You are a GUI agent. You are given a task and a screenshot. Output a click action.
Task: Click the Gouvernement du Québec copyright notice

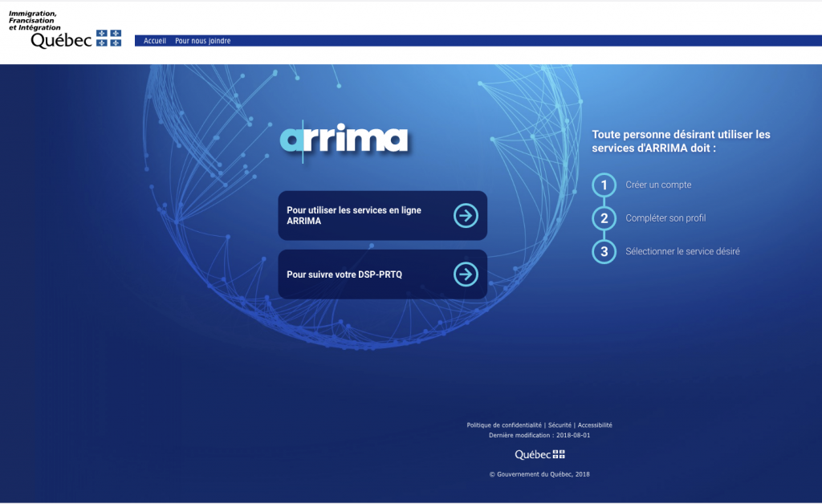[539, 474]
